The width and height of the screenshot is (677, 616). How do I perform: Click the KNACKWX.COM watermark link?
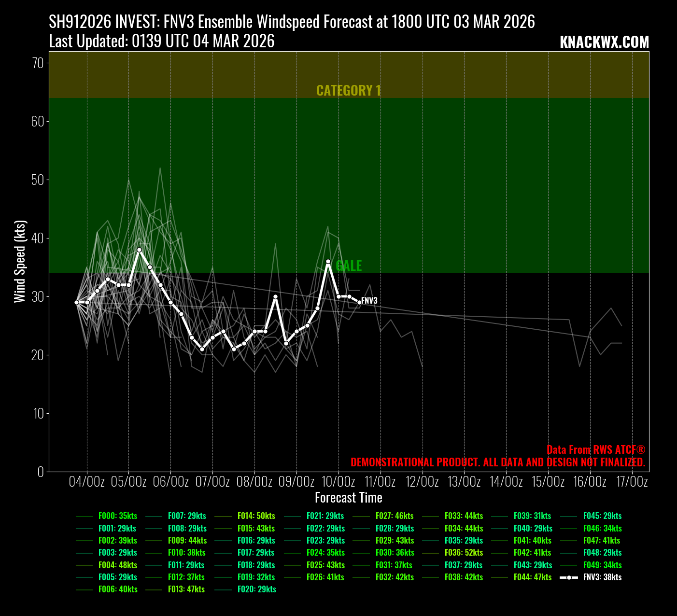tap(604, 42)
